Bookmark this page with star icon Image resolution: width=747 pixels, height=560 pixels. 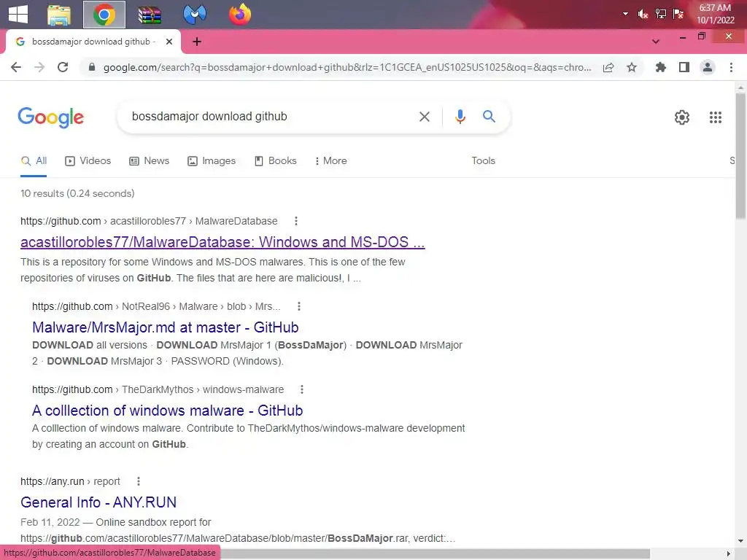click(632, 68)
